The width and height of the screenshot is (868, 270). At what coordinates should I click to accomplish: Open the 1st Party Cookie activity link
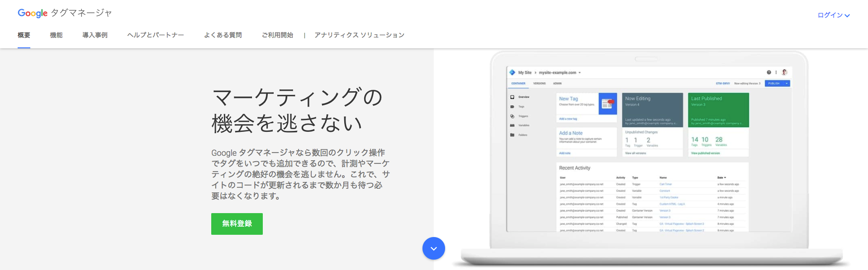coord(669,197)
